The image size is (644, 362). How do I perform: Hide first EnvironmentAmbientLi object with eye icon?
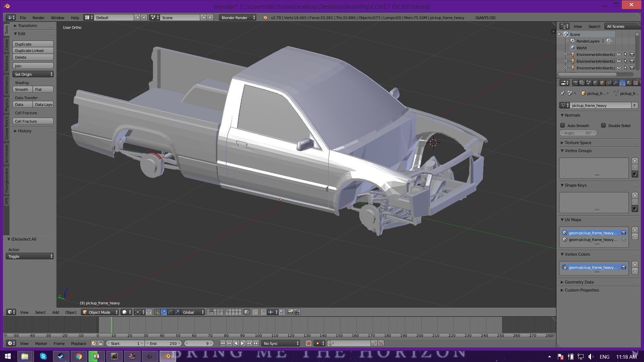(619, 55)
